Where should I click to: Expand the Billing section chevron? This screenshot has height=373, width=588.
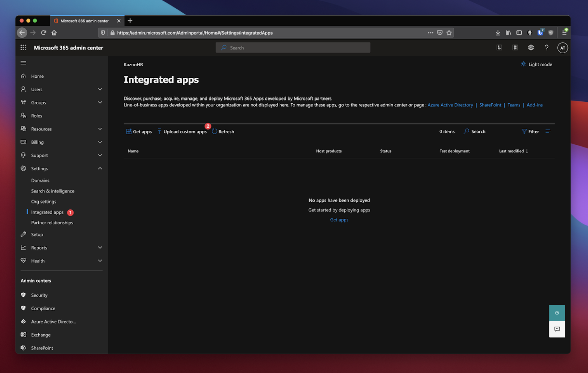(x=100, y=142)
